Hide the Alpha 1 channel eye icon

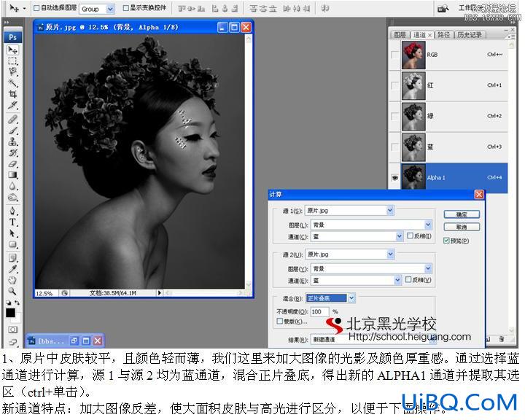(395, 177)
